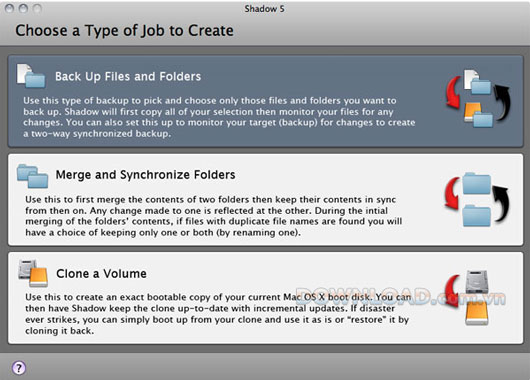Screen dimensions: 530x380
Task: Click the Choose a Type of Job to Create heading
Action: pyautogui.click(x=124, y=30)
